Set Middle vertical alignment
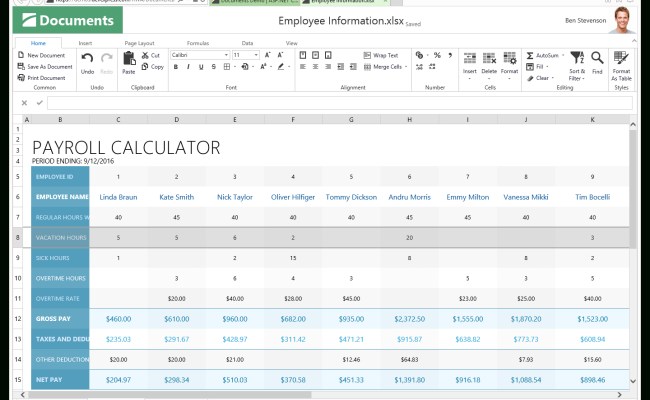This screenshot has height=400, width=650. pyautogui.click(x=315, y=55)
